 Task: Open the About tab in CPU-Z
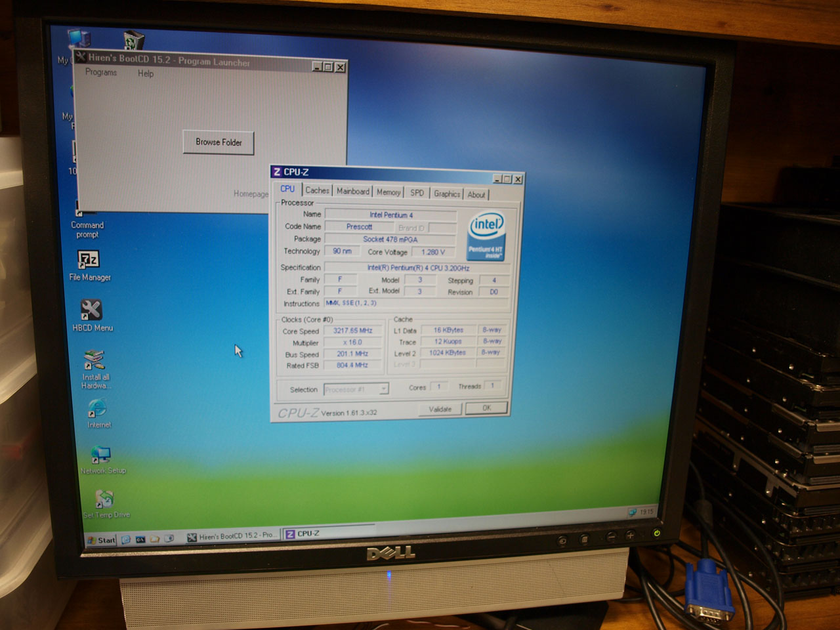[476, 194]
